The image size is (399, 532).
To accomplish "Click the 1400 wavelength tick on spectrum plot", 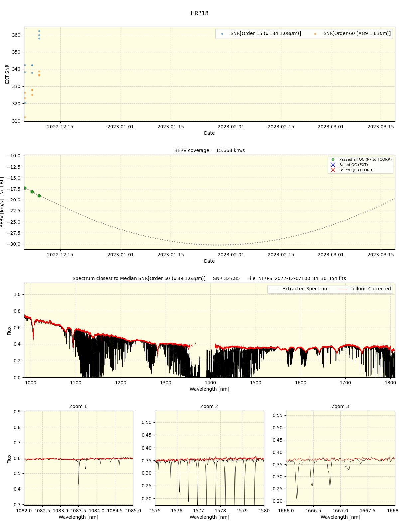I will coord(210,383).
